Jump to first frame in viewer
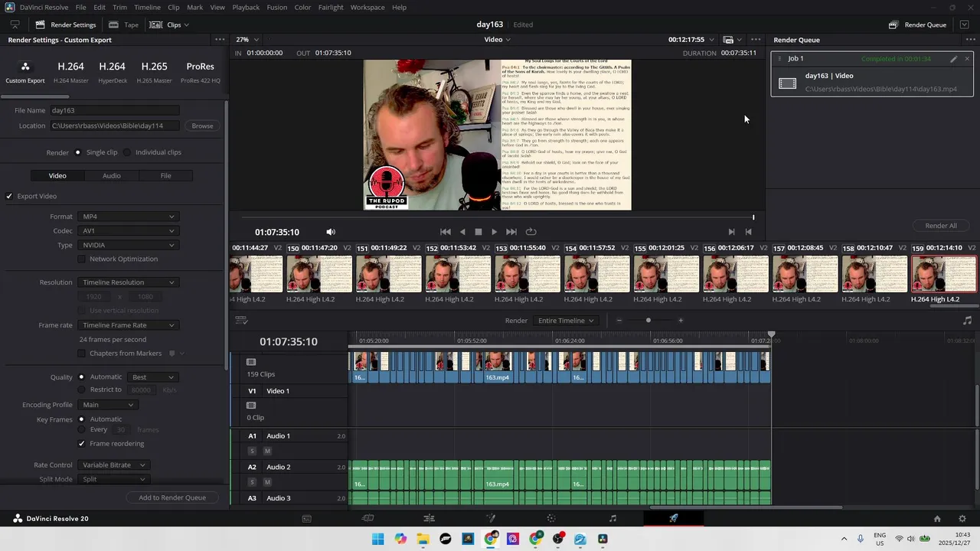This screenshot has width=980, height=551. pos(445,232)
